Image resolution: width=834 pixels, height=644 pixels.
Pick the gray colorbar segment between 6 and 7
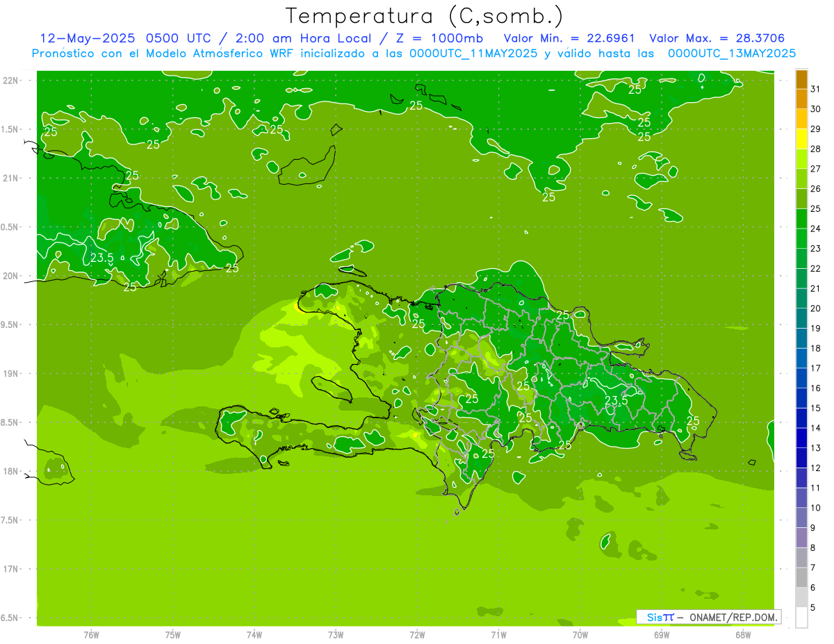tap(801, 578)
